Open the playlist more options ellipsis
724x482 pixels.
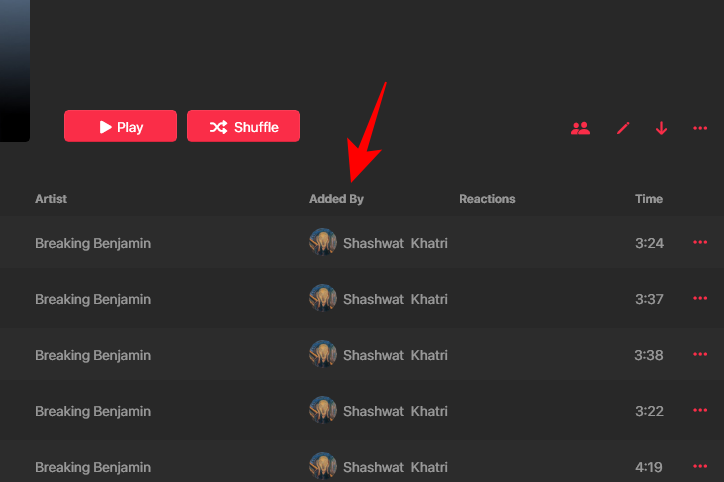tap(700, 128)
